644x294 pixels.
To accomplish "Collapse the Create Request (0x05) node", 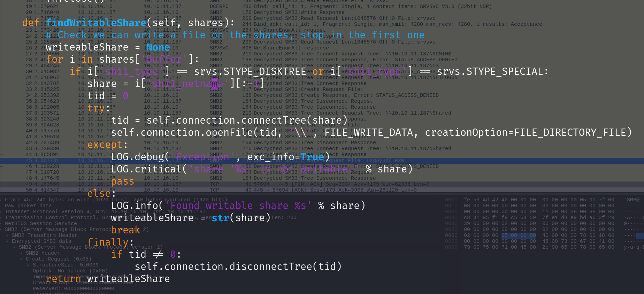I will [x=22, y=259].
